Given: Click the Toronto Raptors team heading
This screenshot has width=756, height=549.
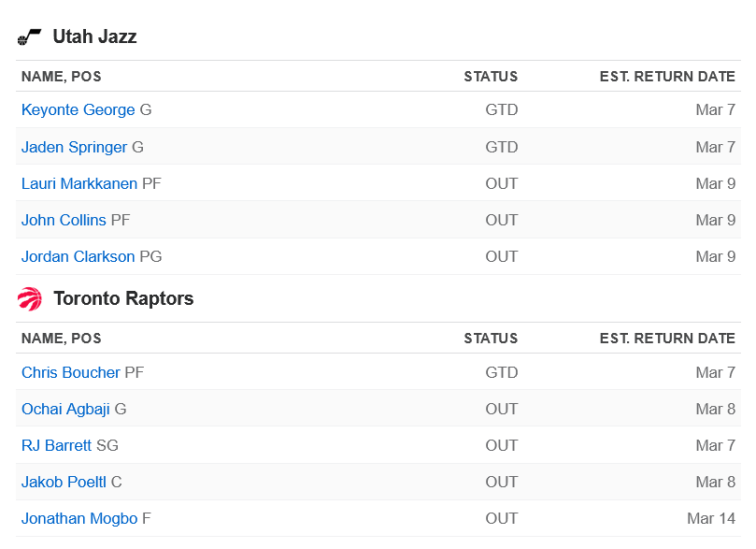Looking at the screenshot, I should point(123,299).
